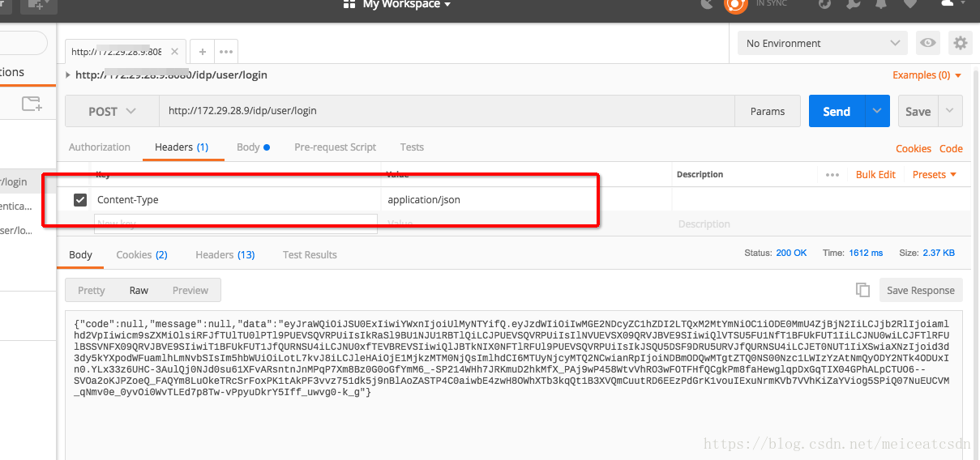Click the request URL input field

click(447, 111)
